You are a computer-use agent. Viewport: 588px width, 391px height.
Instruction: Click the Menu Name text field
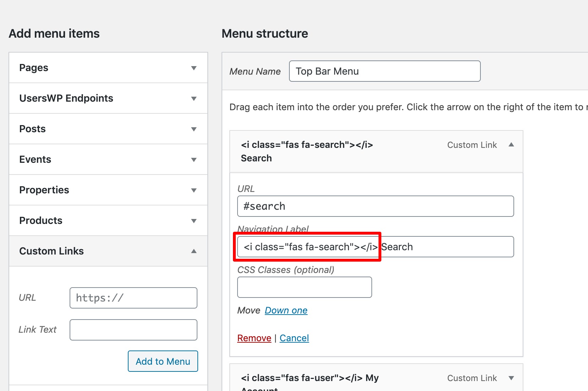click(385, 71)
